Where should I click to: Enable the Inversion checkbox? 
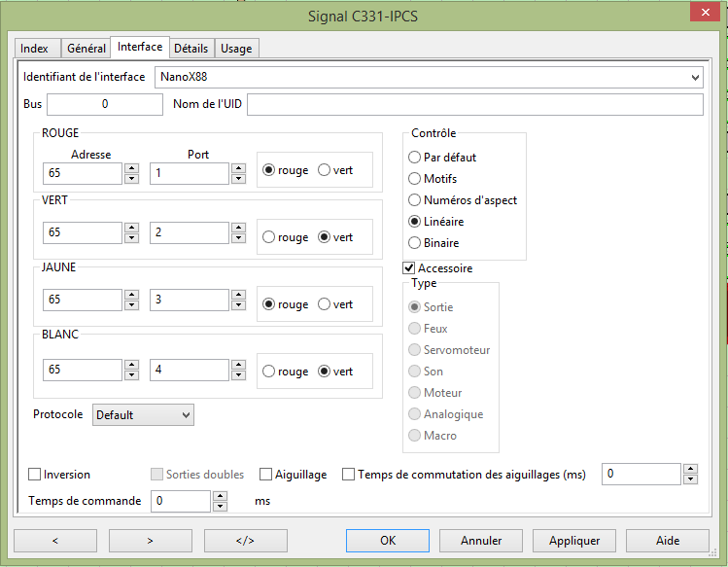36,475
